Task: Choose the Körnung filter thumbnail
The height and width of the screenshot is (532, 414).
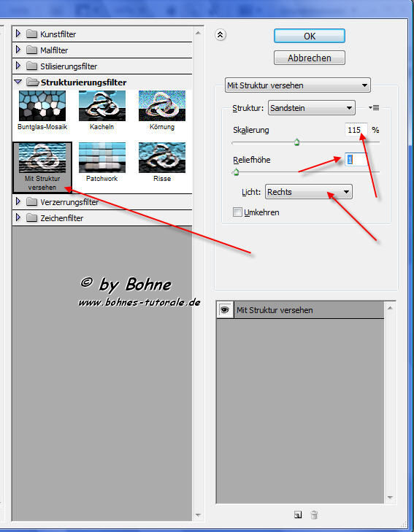Action: [x=162, y=106]
